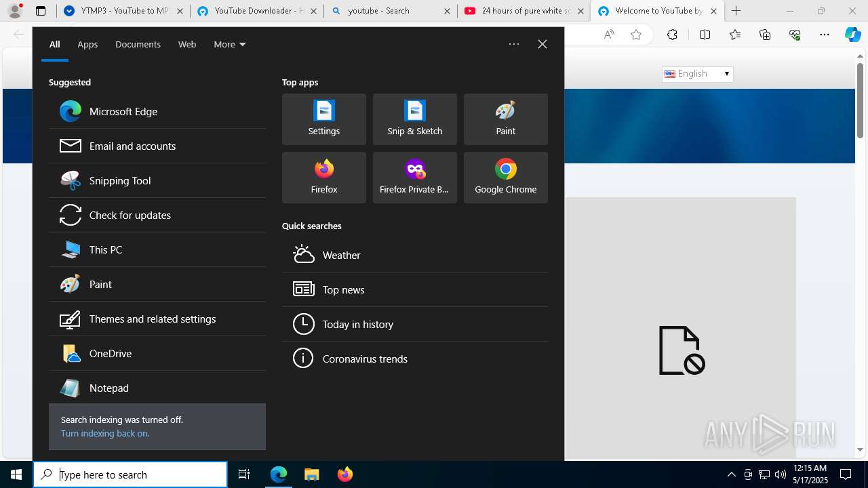868x488 pixels.
Task: Open OneDrive from suggestions
Action: (x=157, y=353)
